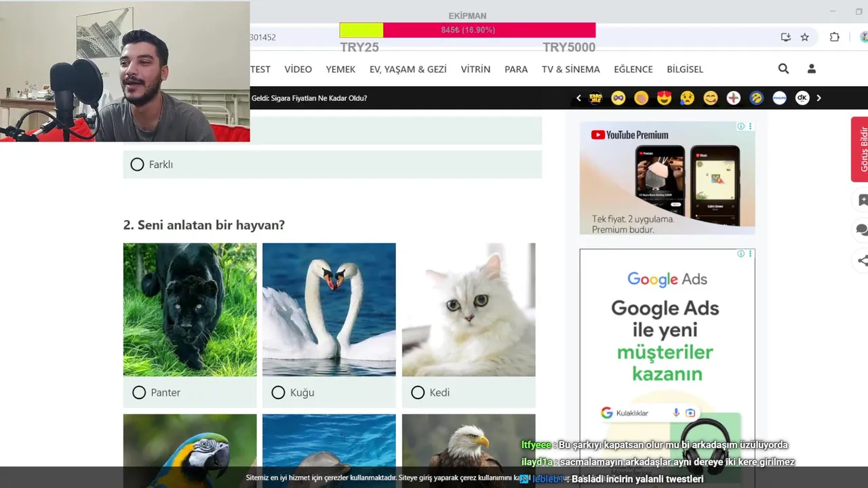Screen dimensions: 868x488
Task: Select the yummy tongue-out emoji
Action: [711, 98]
